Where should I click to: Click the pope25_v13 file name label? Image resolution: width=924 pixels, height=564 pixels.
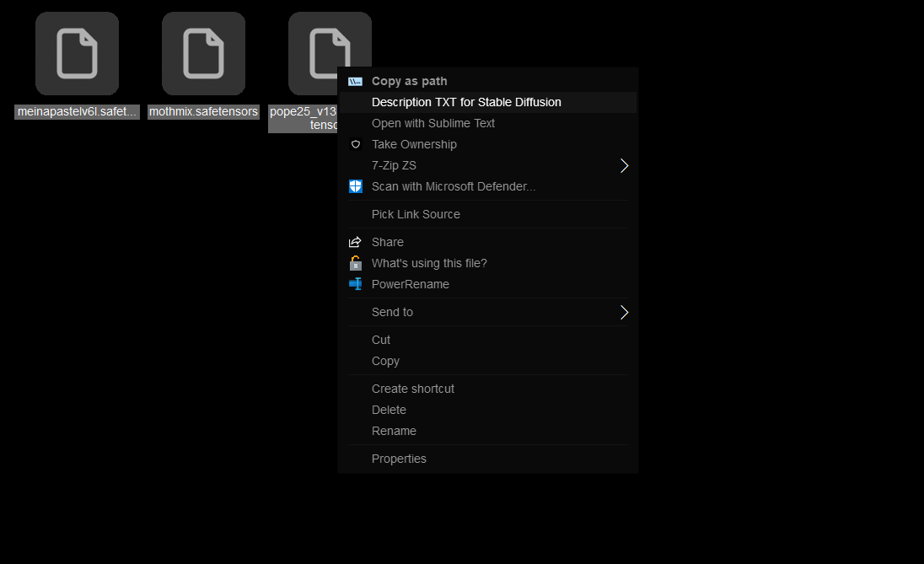click(303, 118)
